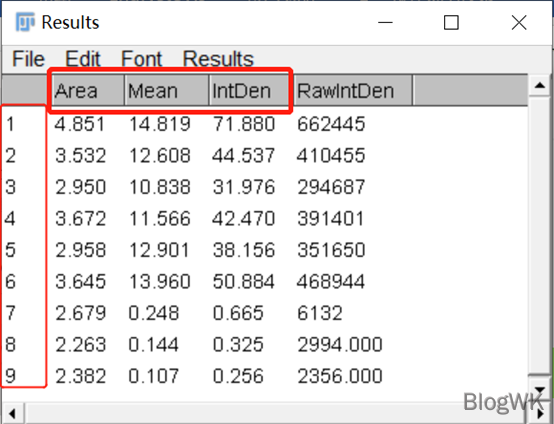This screenshot has width=554, height=424.
Task: Click the vertical scrollbar up arrow
Action: [540, 85]
